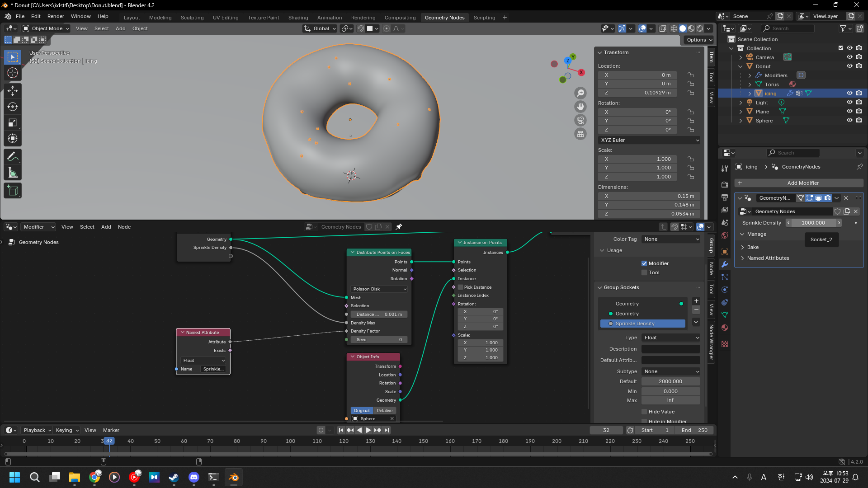
Task: Select the Measure tool
Action: click(x=13, y=173)
